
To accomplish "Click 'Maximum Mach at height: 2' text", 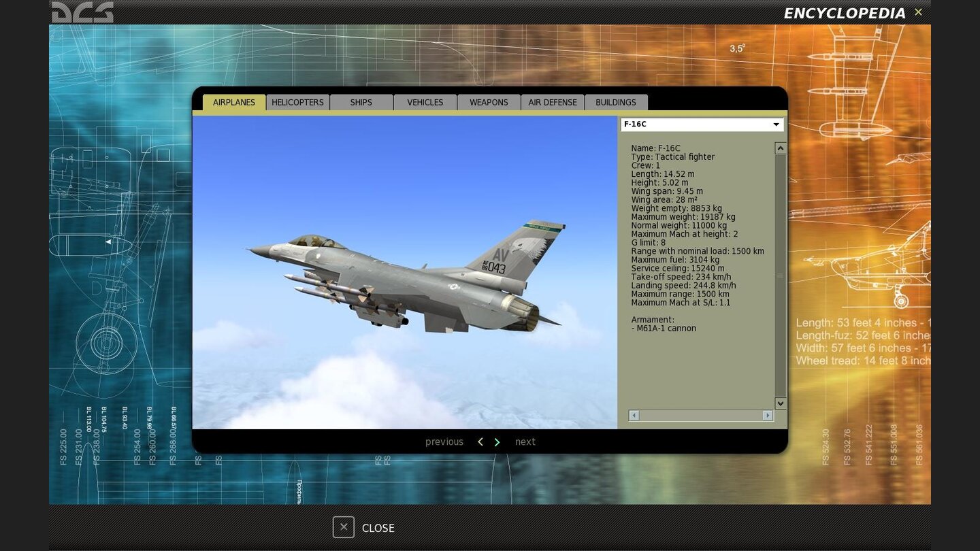I will [684, 234].
